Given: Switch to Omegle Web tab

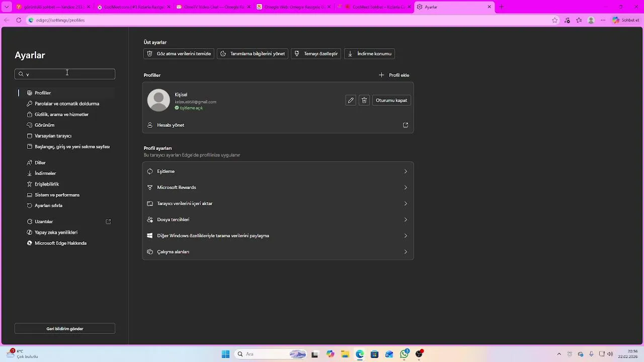Looking at the screenshot, I should pyautogui.click(x=294, y=7).
